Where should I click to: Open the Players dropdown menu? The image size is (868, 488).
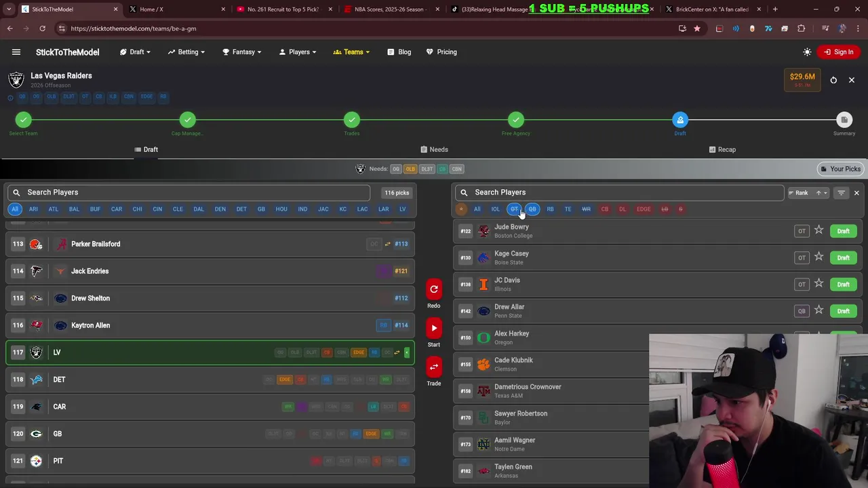tap(298, 52)
